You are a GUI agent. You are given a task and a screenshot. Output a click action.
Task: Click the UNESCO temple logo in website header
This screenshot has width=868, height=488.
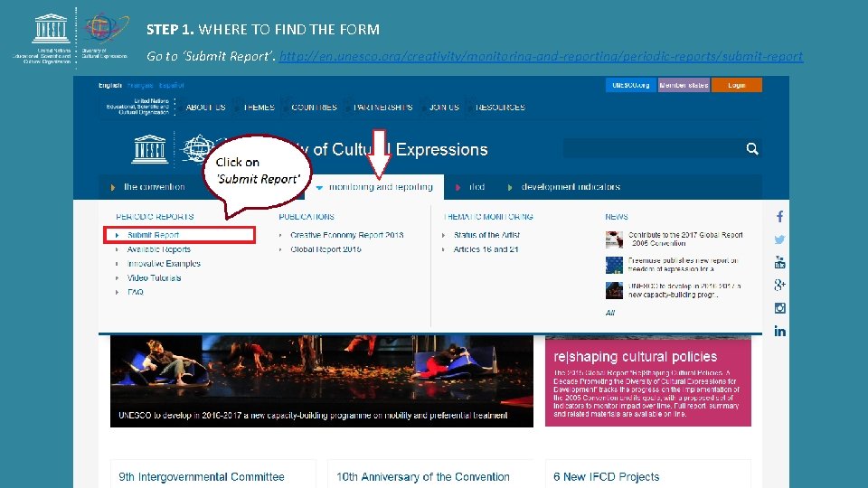coord(149,149)
